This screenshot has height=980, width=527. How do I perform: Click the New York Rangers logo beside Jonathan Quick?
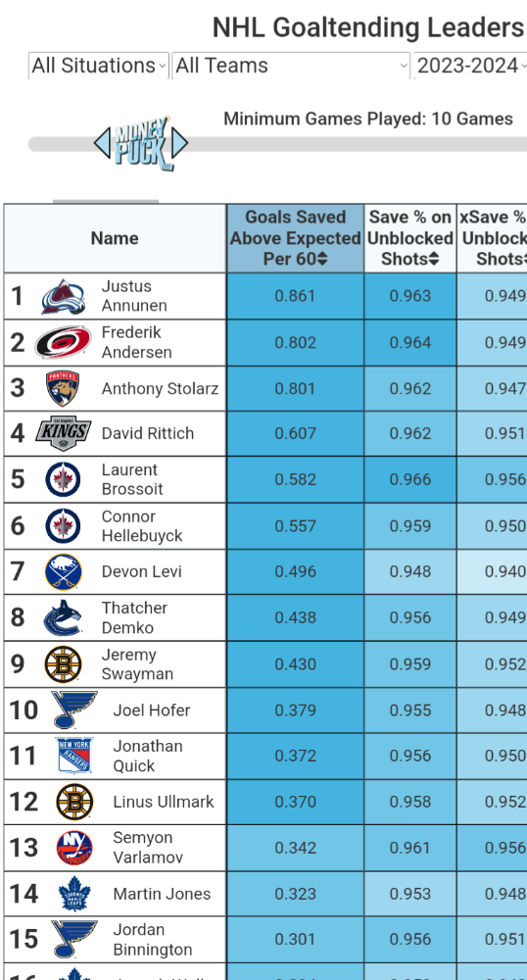pos(74,756)
